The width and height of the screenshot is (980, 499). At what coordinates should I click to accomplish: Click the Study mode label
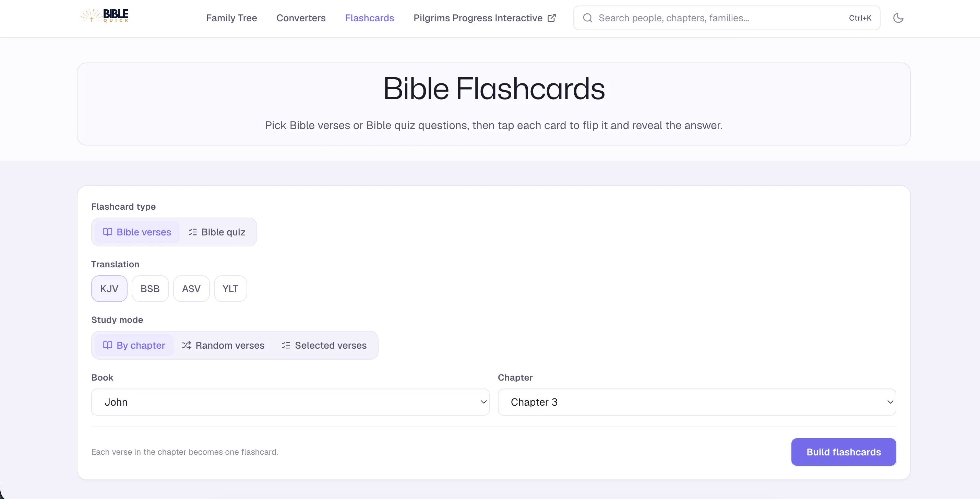point(117,320)
